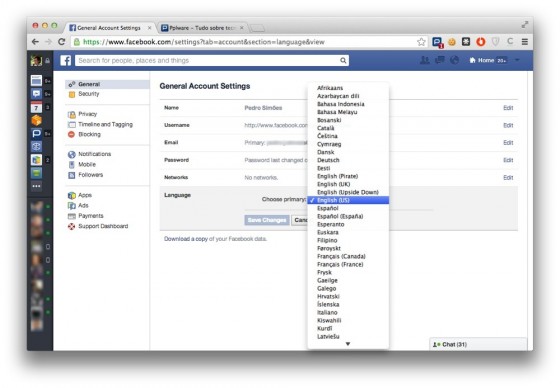Click the black square extension icon
Image resolution: width=560 pixels, height=388 pixels.
(x=466, y=42)
